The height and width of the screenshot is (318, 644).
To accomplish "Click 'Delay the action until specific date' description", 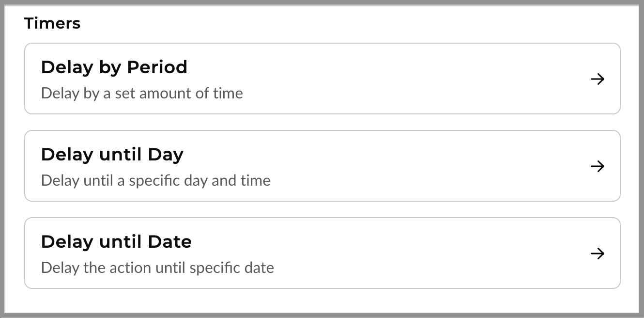I will pos(157,268).
